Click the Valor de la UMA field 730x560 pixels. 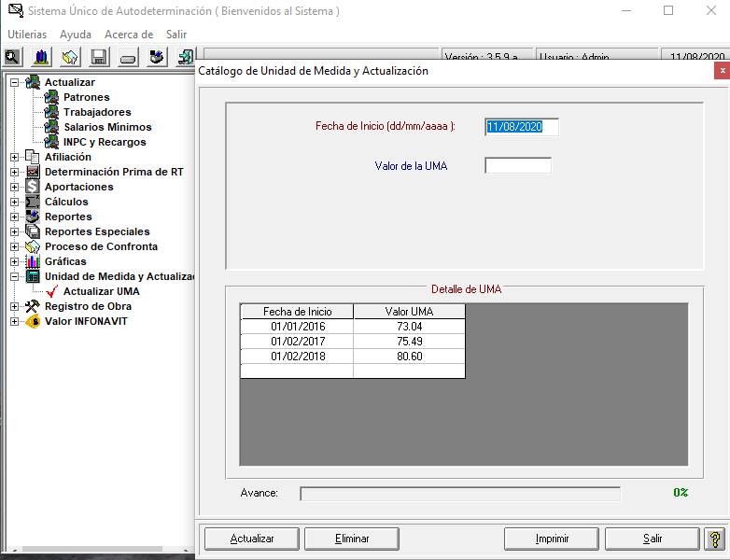click(518, 166)
